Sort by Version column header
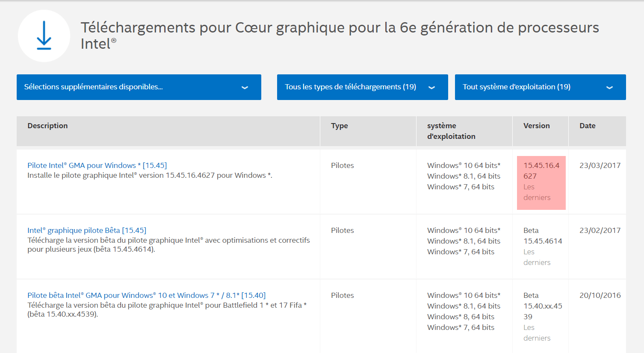The height and width of the screenshot is (353, 644). 537,126
